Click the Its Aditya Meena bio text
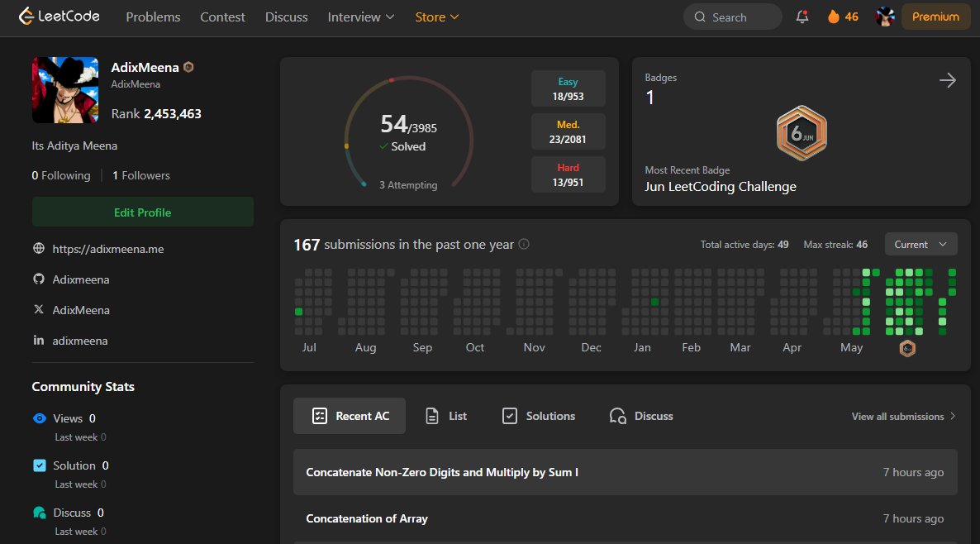The height and width of the screenshot is (544, 980). point(74,146)
